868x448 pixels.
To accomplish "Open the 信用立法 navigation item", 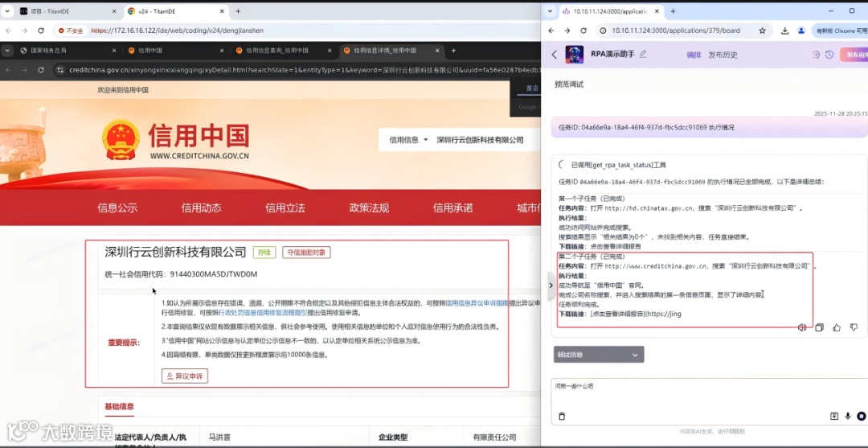I will coord(285,208).
